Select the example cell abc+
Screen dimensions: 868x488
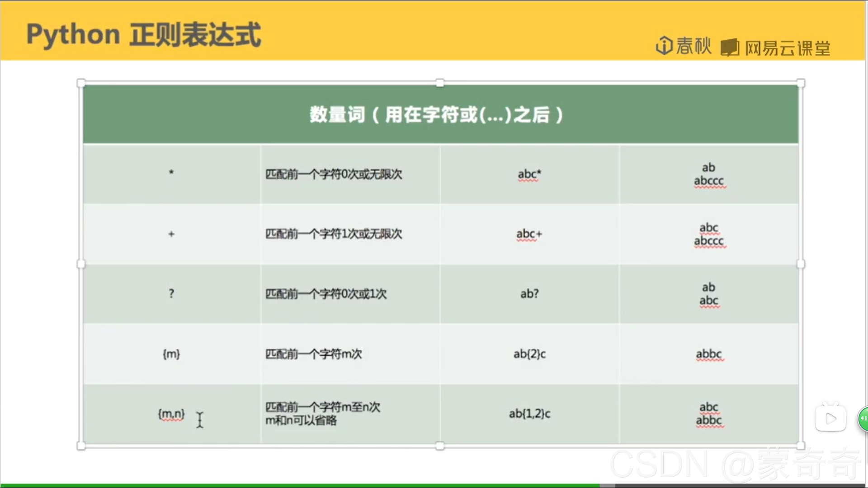pos(530,234)
